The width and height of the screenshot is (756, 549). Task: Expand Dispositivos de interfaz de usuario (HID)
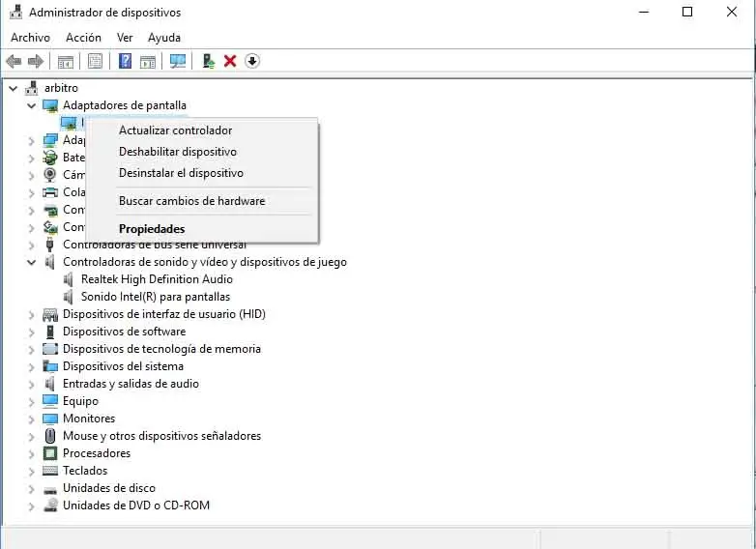(x=31, y=315)
